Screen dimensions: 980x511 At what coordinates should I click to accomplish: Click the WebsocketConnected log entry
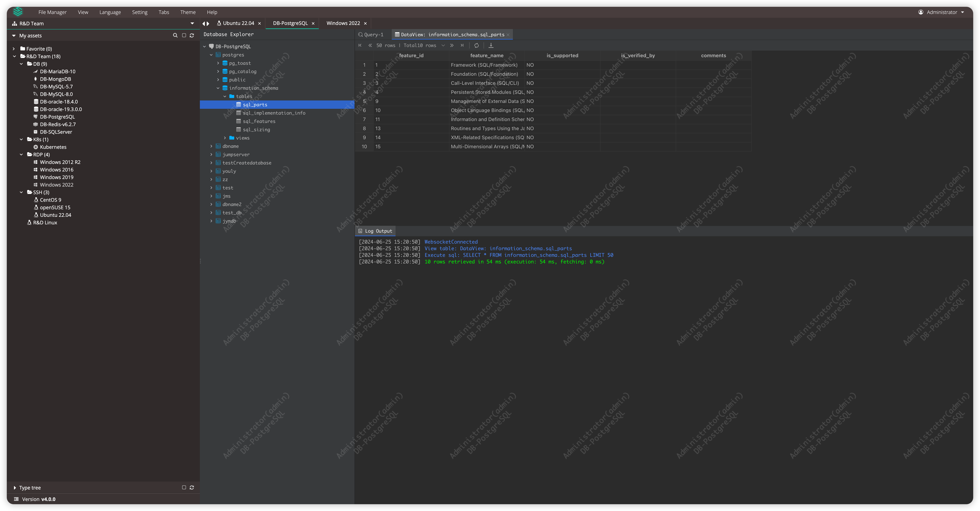point(451,242)
